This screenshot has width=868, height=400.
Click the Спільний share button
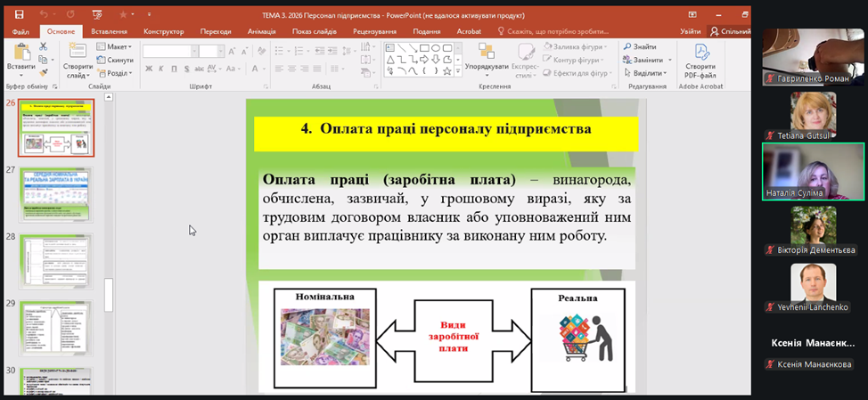point(731,32)
